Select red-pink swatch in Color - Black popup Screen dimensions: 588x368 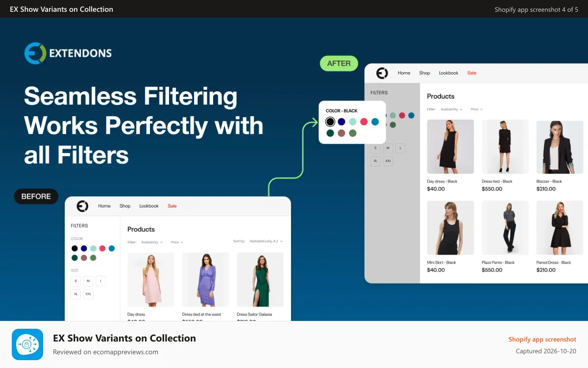click(364, 122)
